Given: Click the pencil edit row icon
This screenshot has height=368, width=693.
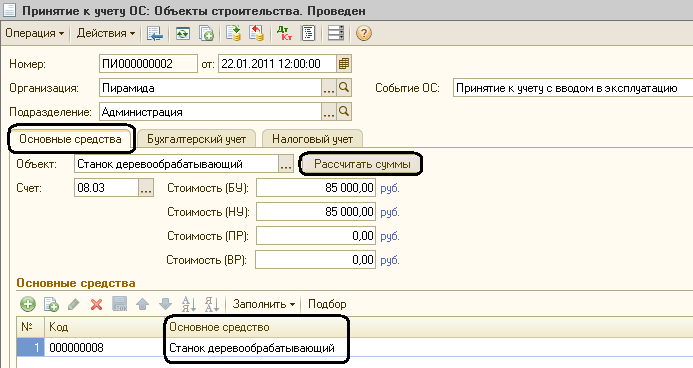Looking at the screenshot, I should (74, 304).
